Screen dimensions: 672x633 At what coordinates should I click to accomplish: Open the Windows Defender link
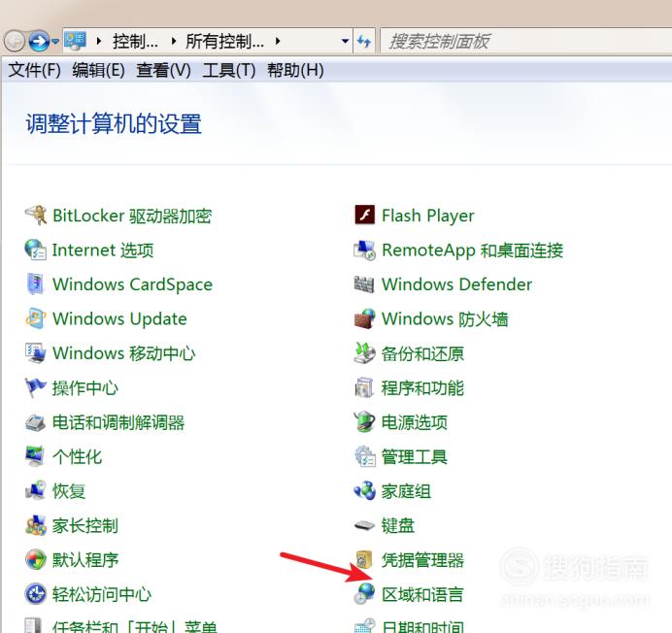coord(456,284)
